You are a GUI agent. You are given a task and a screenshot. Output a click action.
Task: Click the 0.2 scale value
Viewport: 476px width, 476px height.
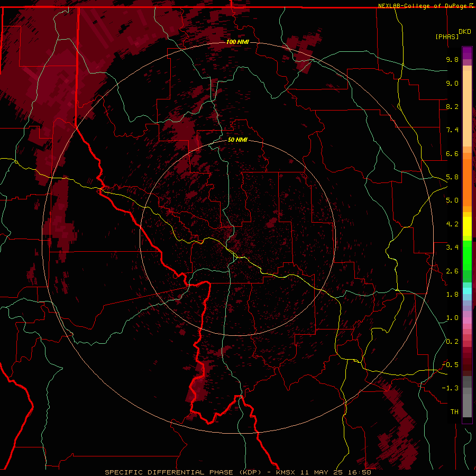pyautogui.click(x=452, y=342)
